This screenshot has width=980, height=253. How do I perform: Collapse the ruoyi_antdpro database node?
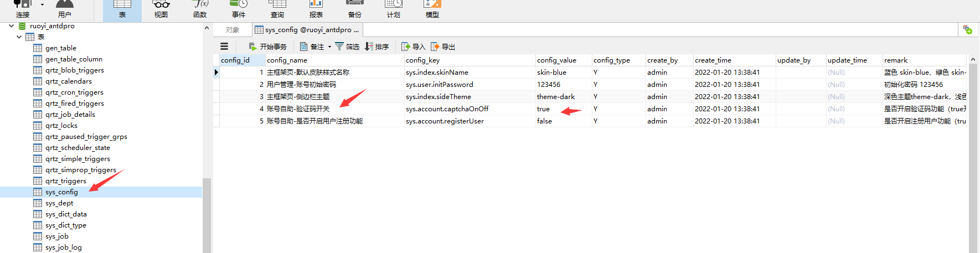(x=11, y=26)
